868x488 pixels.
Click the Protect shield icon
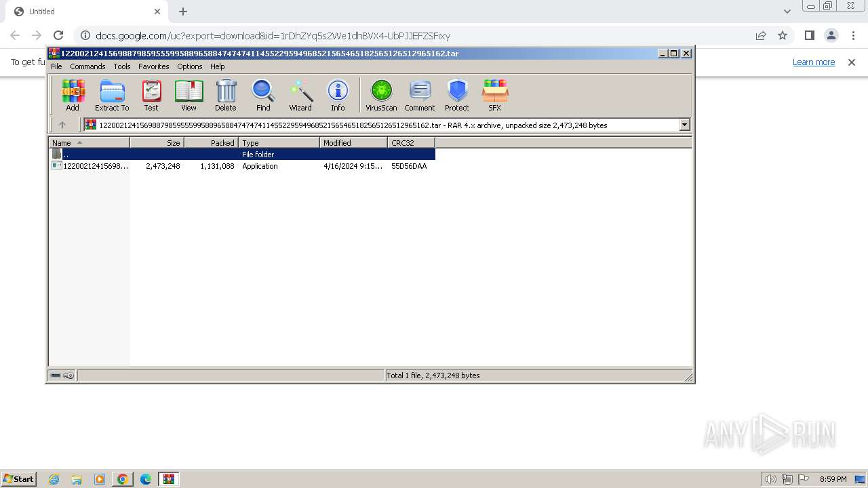(x=457, y=95)
